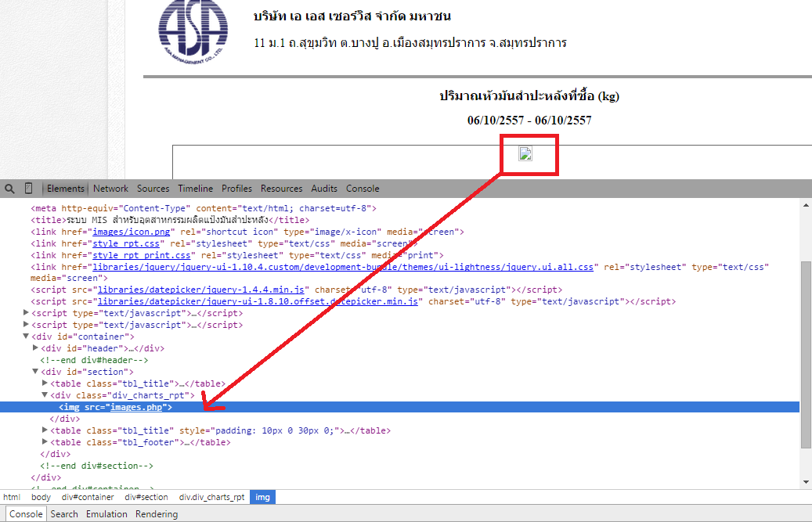Image resolution: width=812 pixels, height=522 pixels.
Task: Open the Emulation drawer tab
Action: (x=106, y=514)
